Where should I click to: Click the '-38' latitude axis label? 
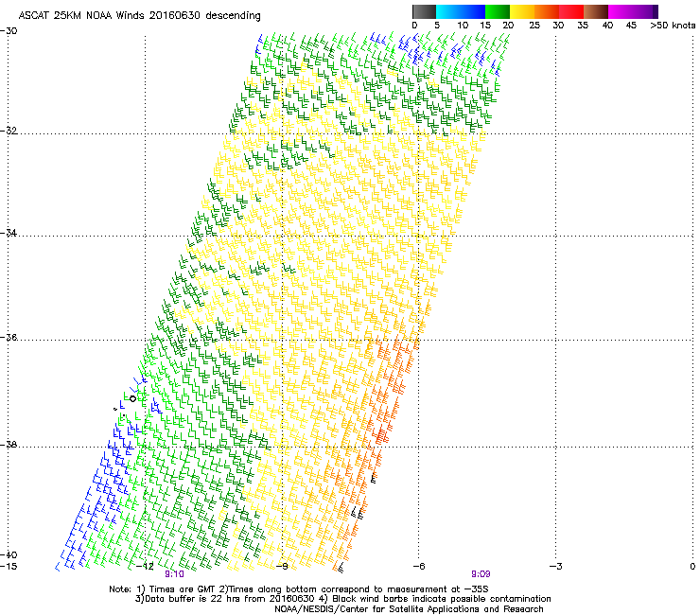click(x=9, y=445)
